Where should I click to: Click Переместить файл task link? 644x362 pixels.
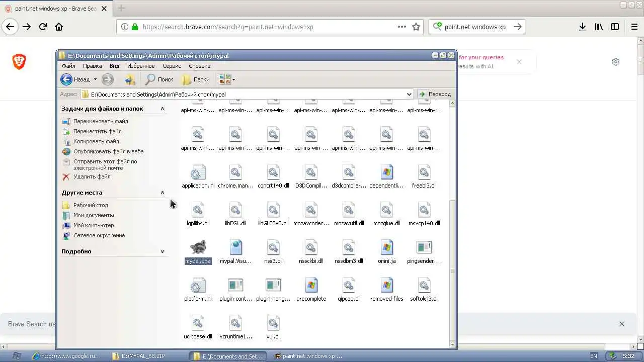[x=98, y=131]
